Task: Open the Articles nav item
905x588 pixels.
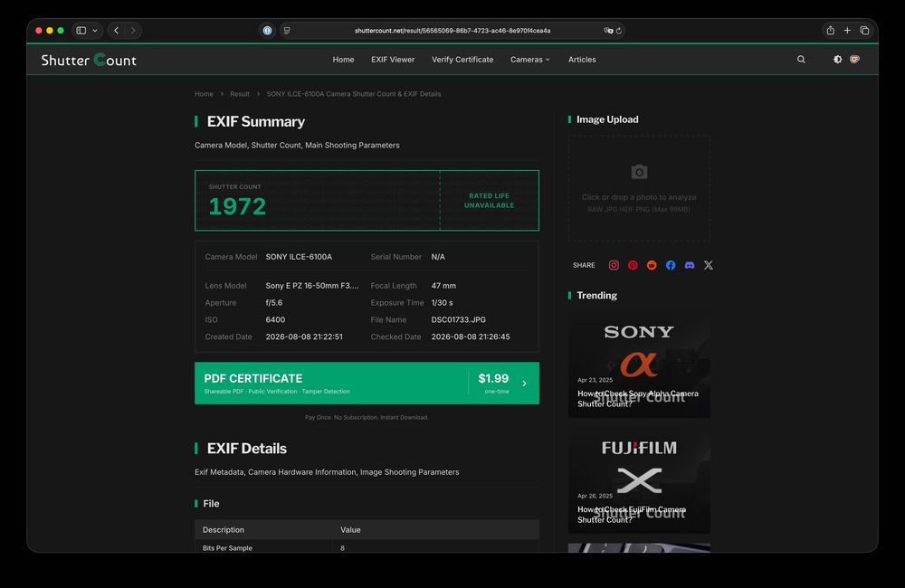Action: click(582, 60)
